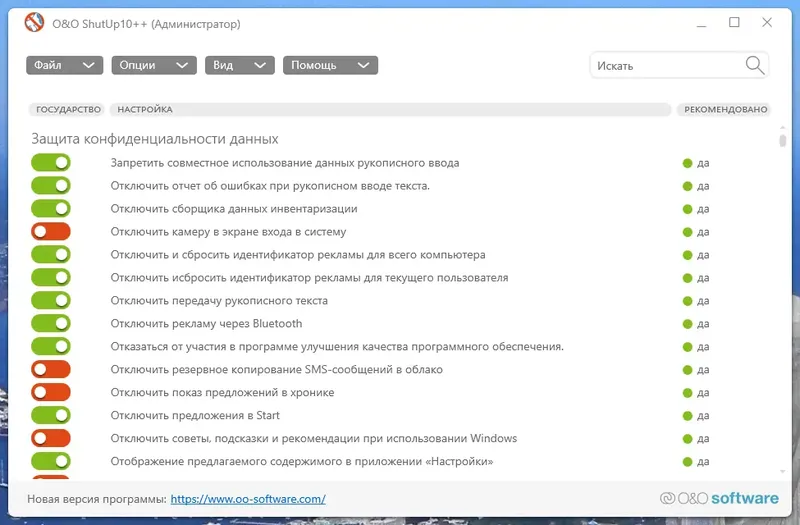Click the O&O ShutUp10++ app logo icon
Screen dimensions: 800x525
(x=34, y=23)
